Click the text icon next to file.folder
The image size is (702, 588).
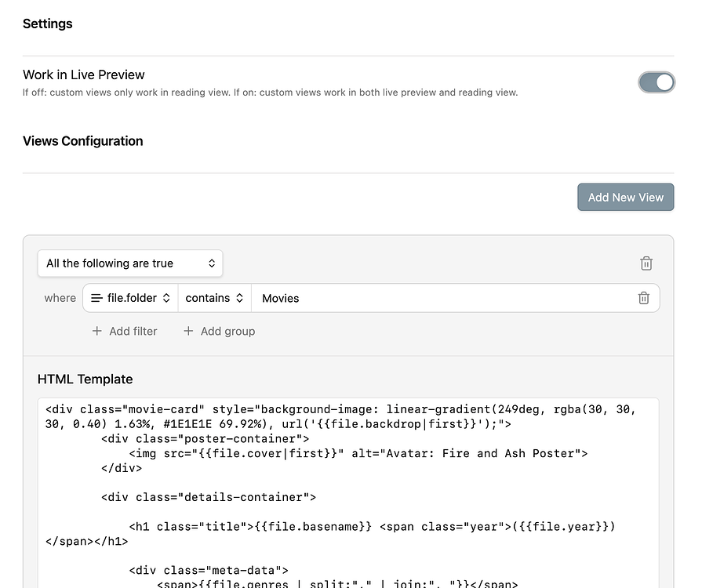tap(96, 298)
